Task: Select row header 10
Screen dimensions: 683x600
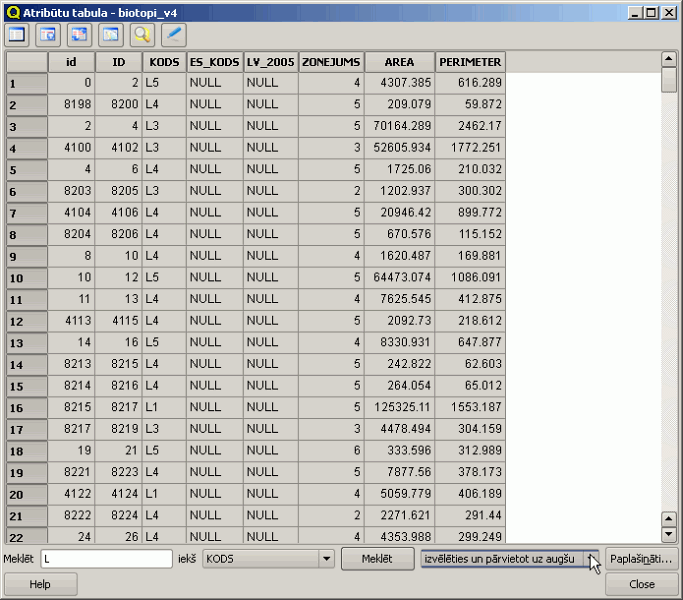Action: pos(27,278)
